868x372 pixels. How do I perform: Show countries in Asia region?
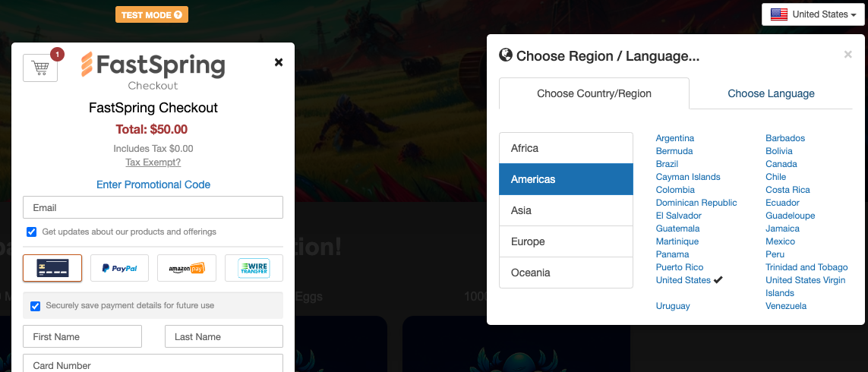click(x=566, y=210)
